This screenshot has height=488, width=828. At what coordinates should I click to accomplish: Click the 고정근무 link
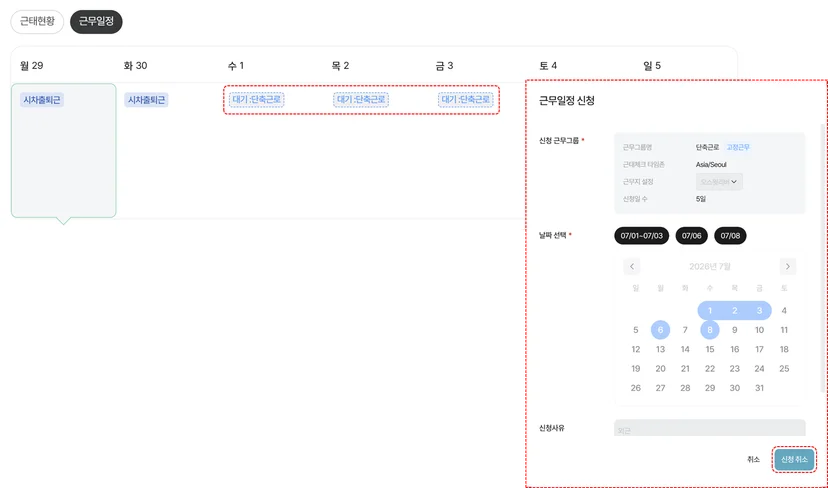[738, 147]
